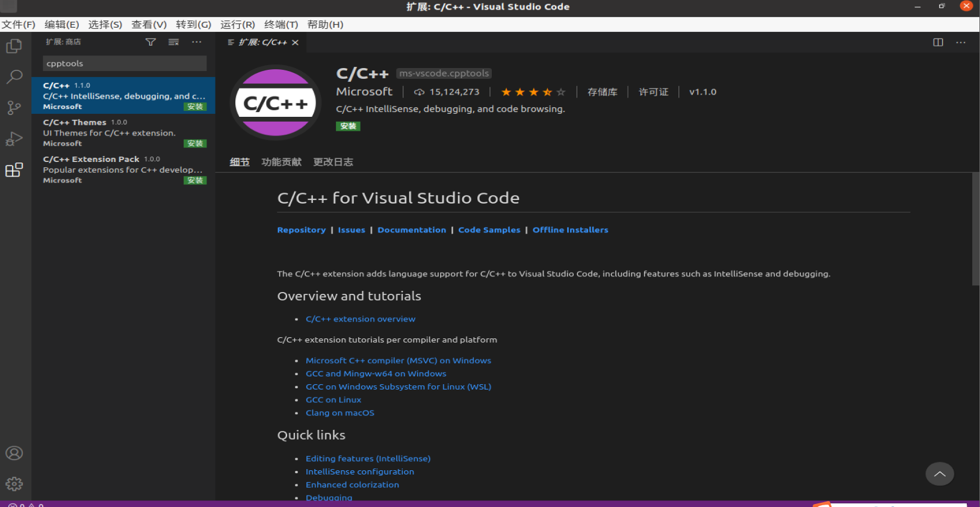The height and width of the screenshot is (507, 980).
Task: Open the 选择(S) menu
Action: 105,25
